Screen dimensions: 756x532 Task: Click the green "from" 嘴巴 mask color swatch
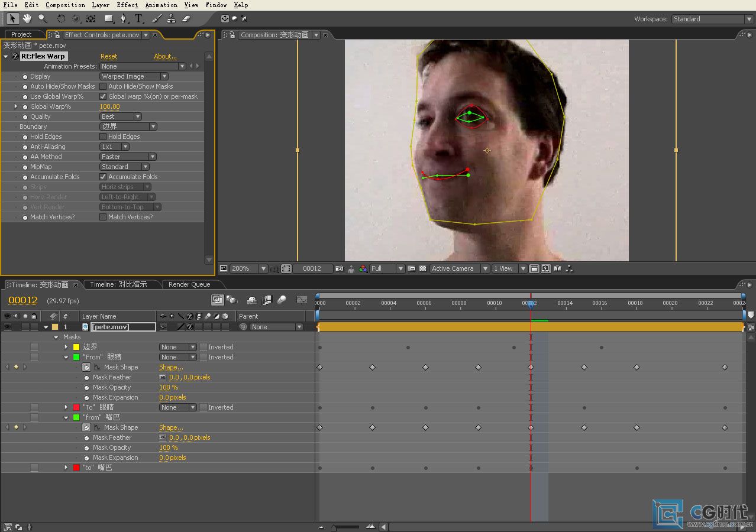coord(76,417)
